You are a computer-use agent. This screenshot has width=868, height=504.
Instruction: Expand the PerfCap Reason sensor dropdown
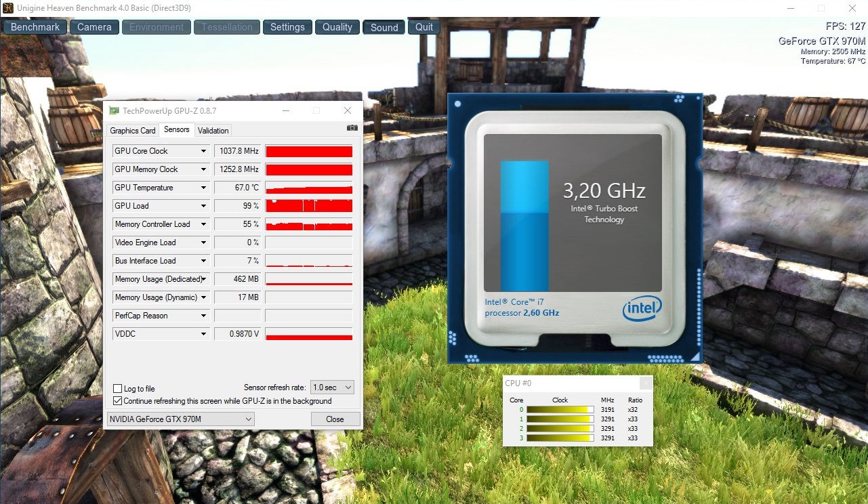[x=203, y=316]
